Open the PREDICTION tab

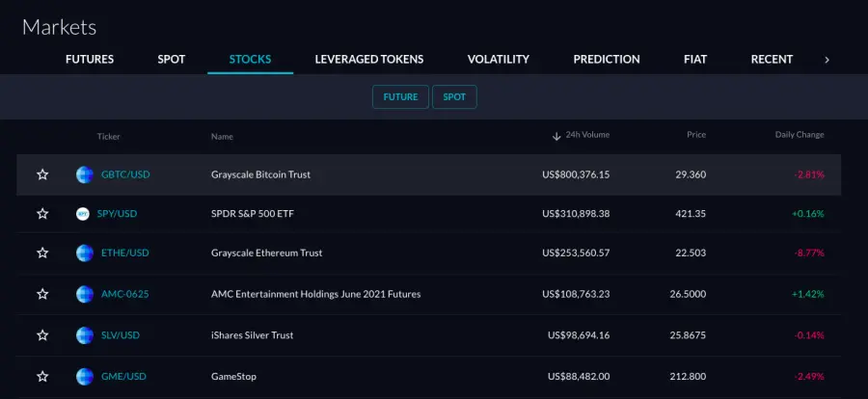tap(607, 59)
